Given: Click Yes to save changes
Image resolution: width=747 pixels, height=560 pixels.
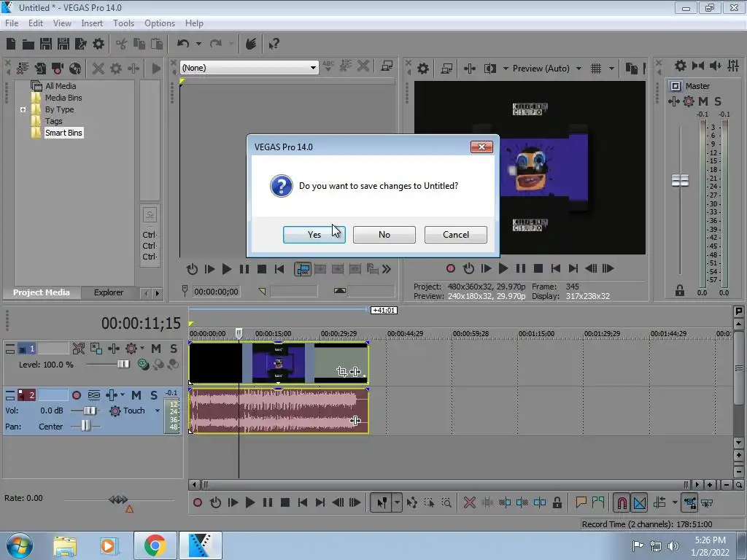Looking at the screenshot, I should [314, 234].
